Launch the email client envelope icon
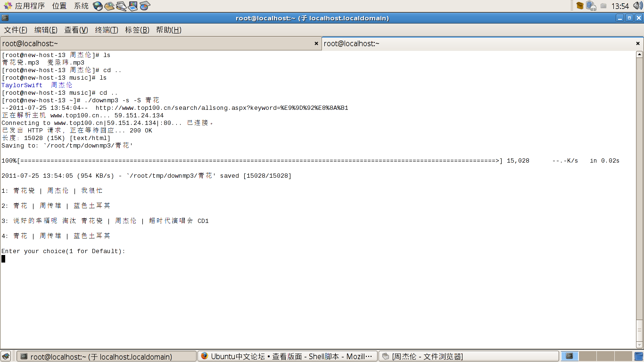 [x=110, y=6]
